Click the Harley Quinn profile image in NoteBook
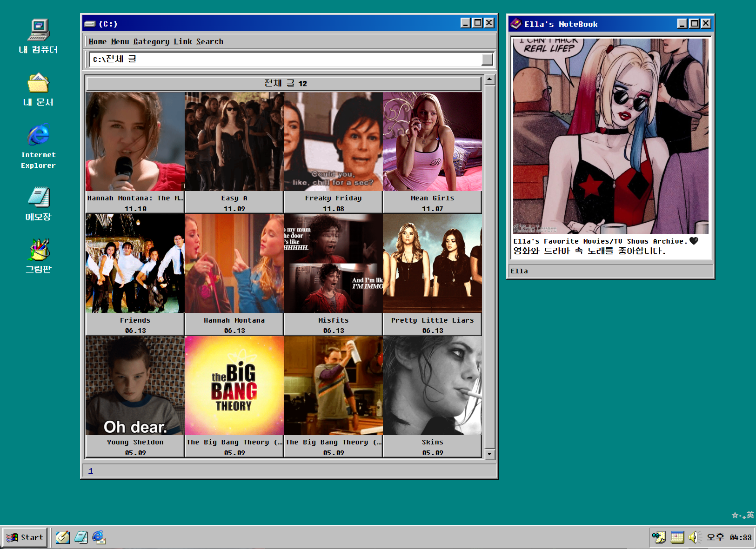The height and width of the screenshot is (549, 756). coord(611,136)
